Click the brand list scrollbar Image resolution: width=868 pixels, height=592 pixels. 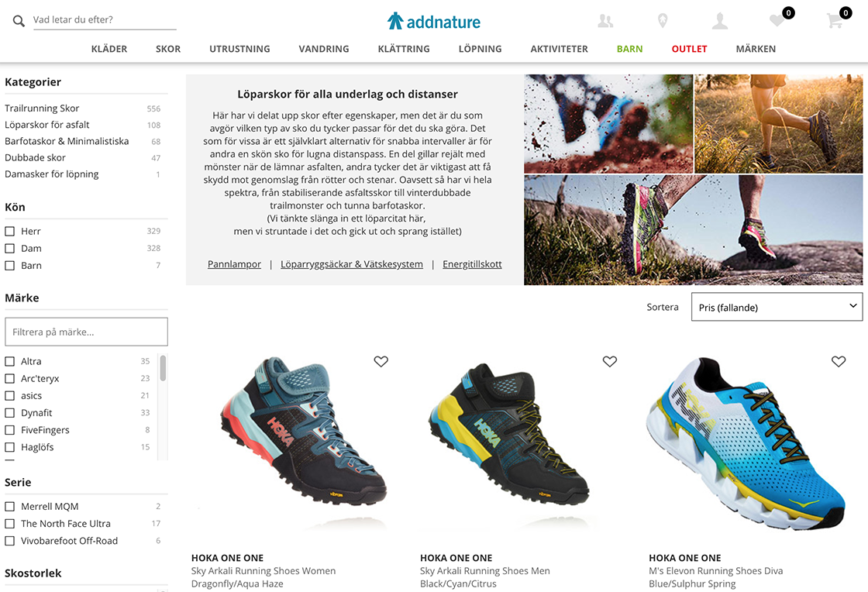click(x=163, y=369)
